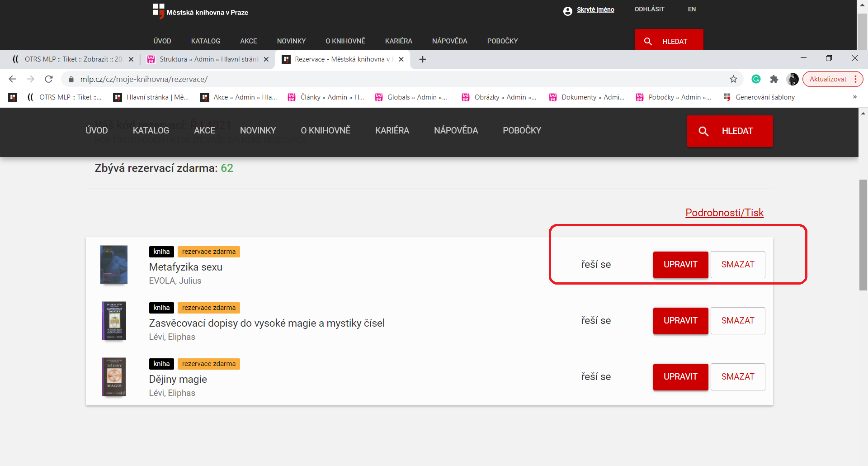Open POBOČKY in the main navigation menu
Image resolution: width=868 pixels, height=466 pixels.
click(x=522, y=130)
